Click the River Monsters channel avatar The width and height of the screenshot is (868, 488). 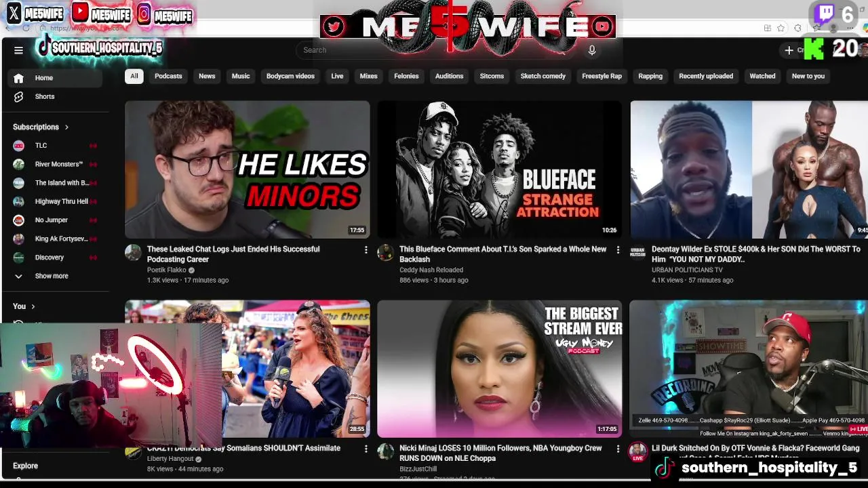(x=19, y=164)
